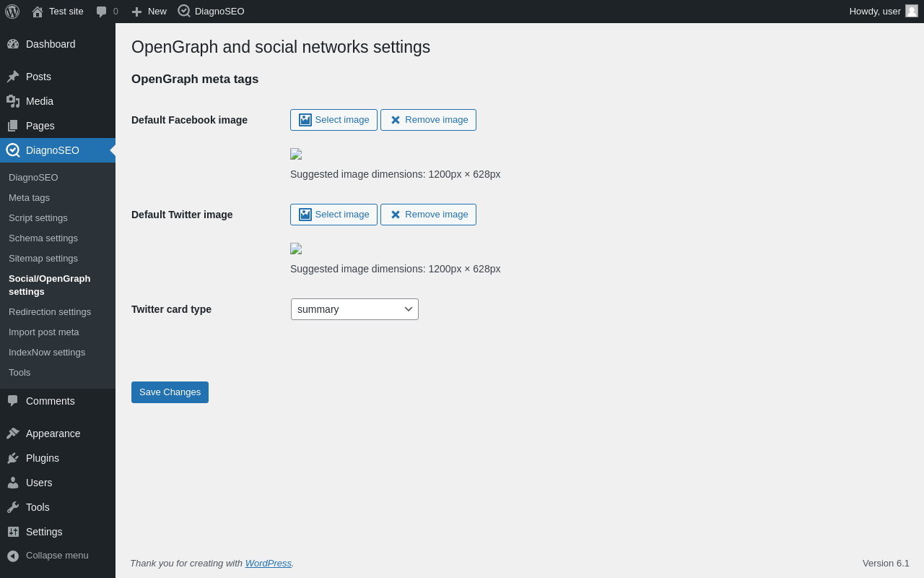Open the Appearance paintbrush icon

[x=13, y=433]
